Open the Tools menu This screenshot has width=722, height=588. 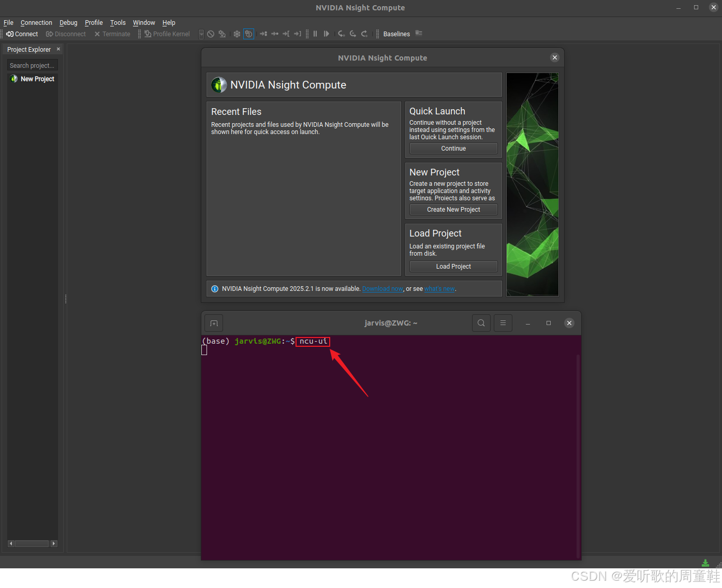click(x=118, y=23)
